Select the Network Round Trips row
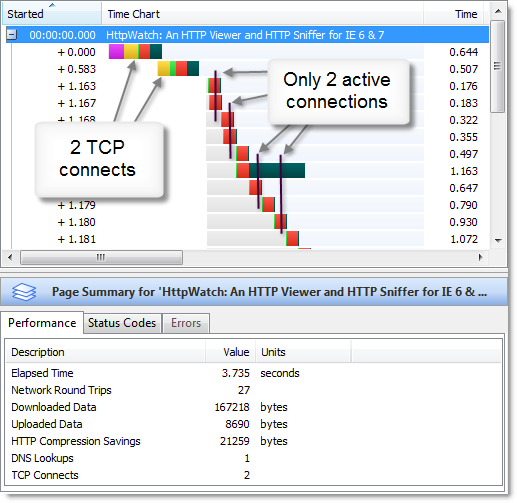Screen dimensions: 517x503 click(x=253, y=390)
